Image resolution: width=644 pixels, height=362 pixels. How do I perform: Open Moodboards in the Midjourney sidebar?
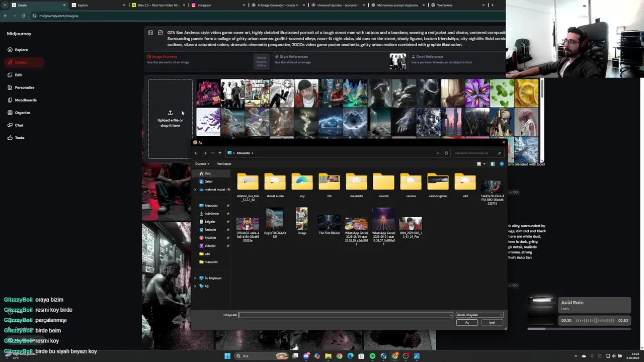click(22, 100)
